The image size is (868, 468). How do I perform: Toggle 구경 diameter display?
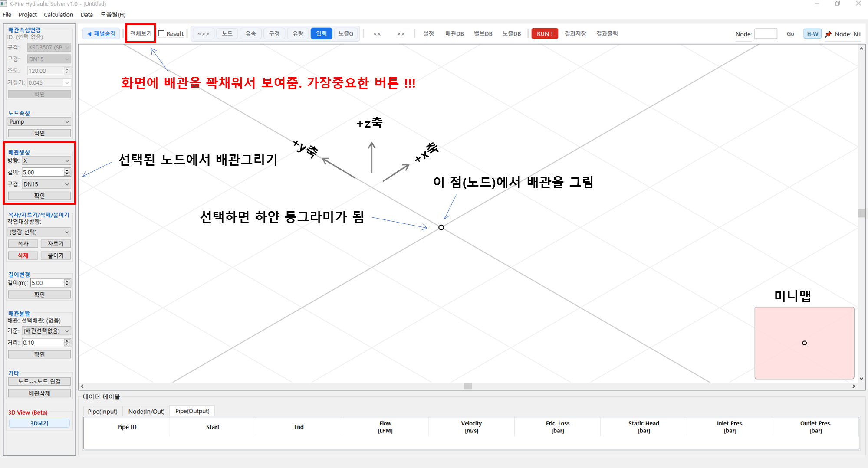pyautogui.click(x=274, y=34)
